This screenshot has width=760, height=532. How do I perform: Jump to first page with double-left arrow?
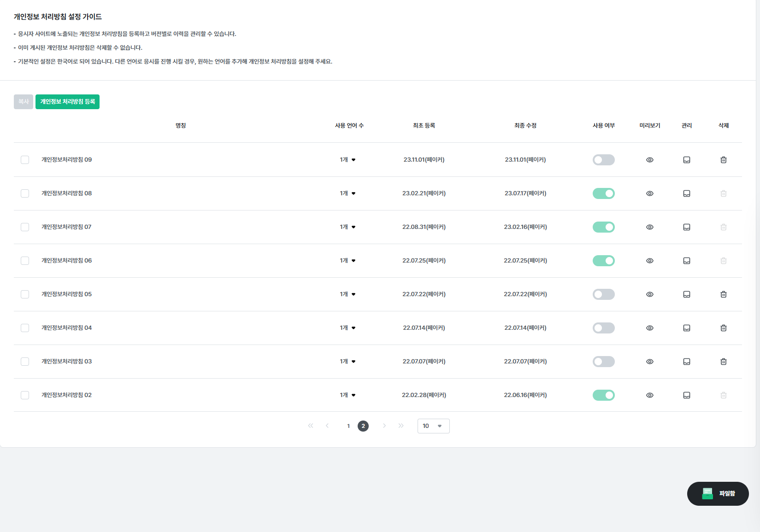[311, 426]
